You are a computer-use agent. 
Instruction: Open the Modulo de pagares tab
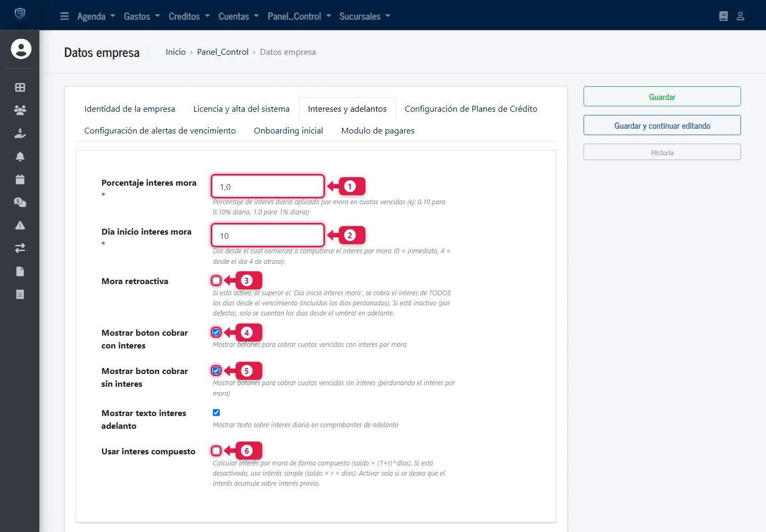pyautogui.click(x=378, y=130)
